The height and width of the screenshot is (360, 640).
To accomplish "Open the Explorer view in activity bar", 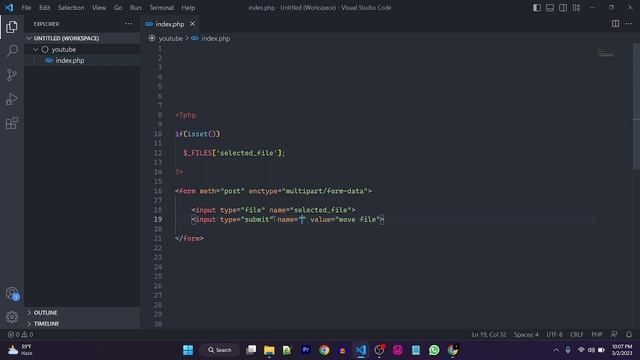I will click(12, 27).
